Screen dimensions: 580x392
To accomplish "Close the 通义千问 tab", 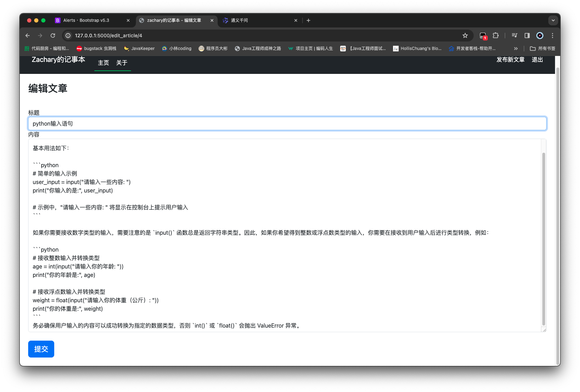I will [296, 20].
